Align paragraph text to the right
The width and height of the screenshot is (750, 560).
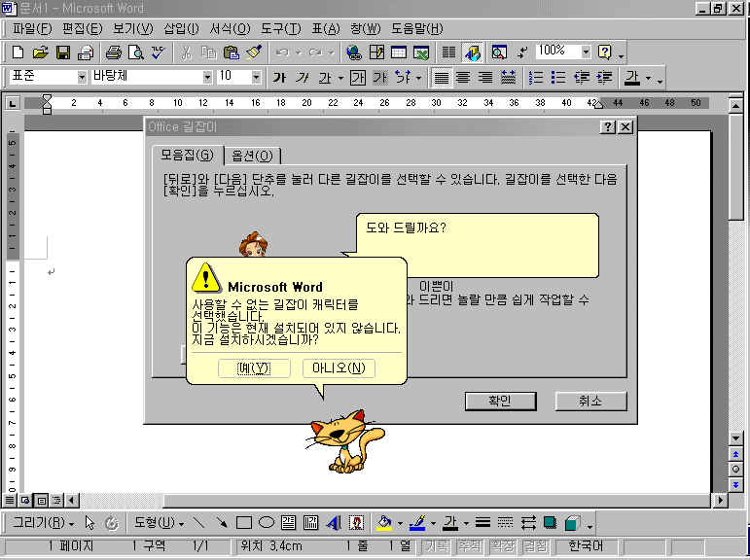[485, 78]
